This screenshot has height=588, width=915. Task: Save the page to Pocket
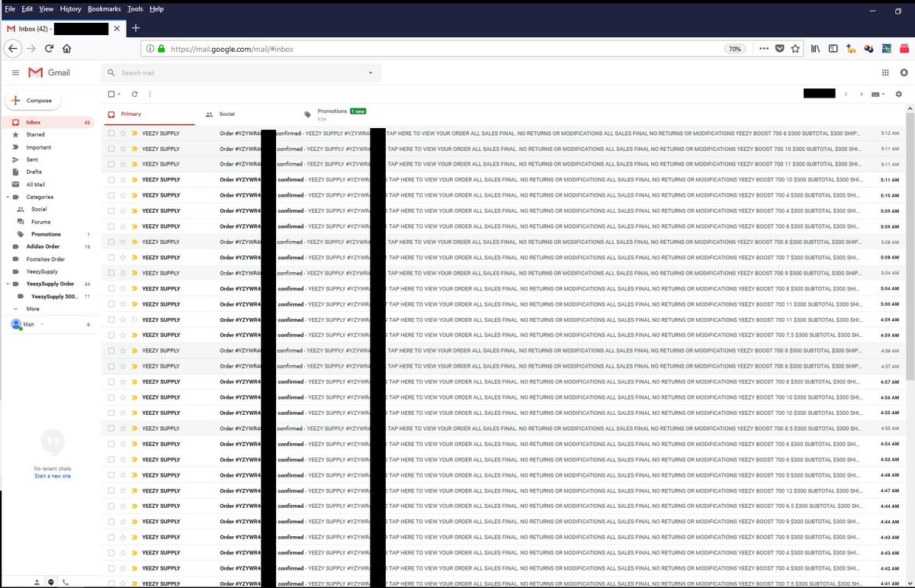click(779, 48)
